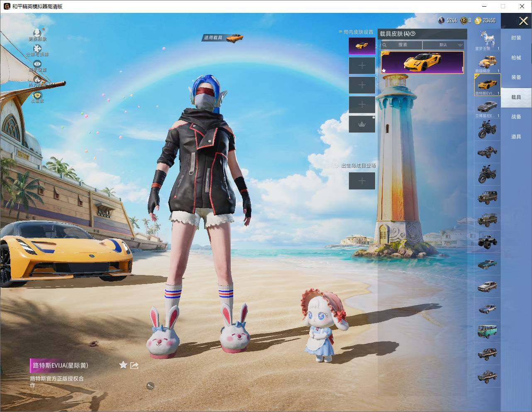Switch to the 枪械 tab
532x412 pixels.
[516, 58]
